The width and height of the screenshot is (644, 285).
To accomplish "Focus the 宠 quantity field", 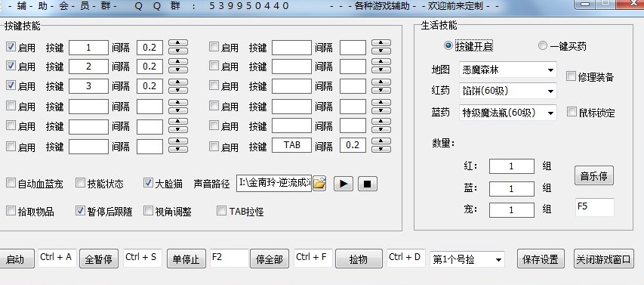I will [x=512, y=210].
